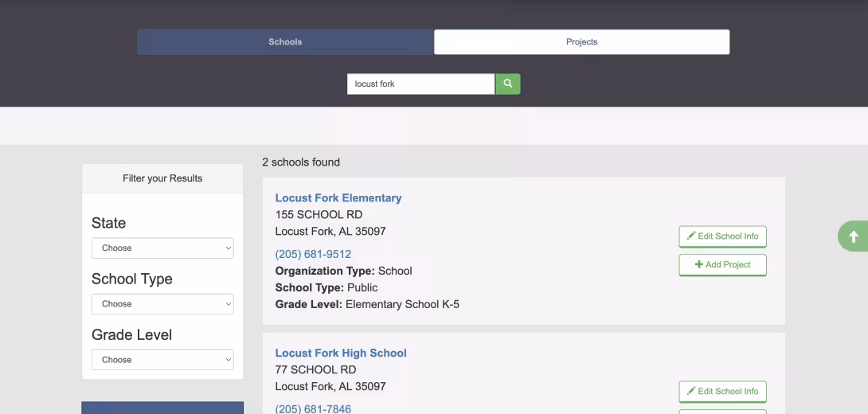Focus the search field containing locust fork

(420, 84)
